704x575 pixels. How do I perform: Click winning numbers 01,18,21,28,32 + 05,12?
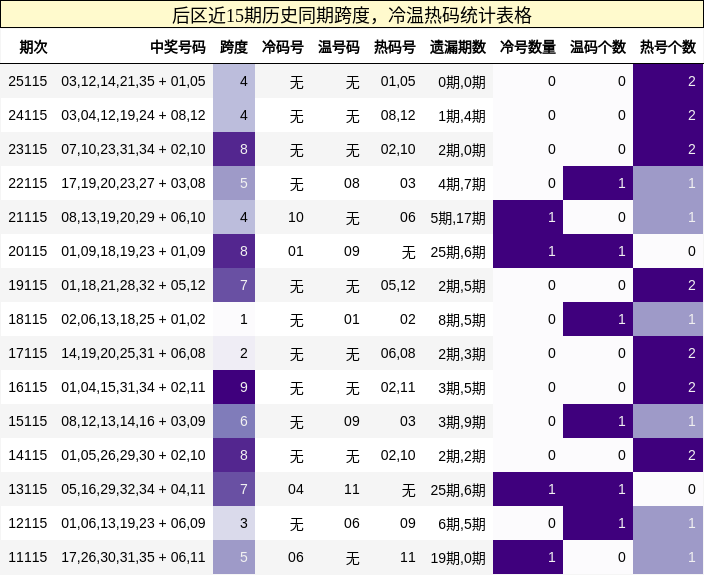coord(133,285)
